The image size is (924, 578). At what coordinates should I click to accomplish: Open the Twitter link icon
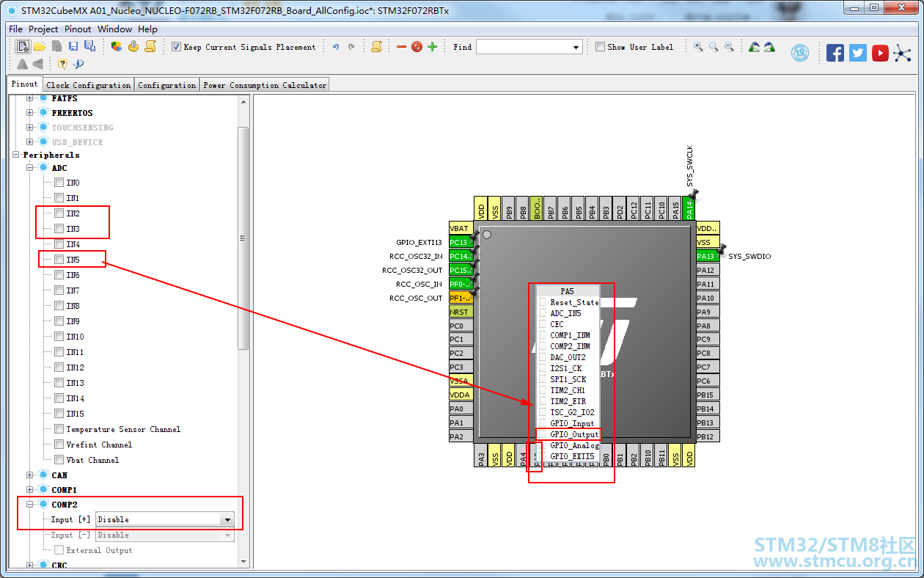point(858,53)
